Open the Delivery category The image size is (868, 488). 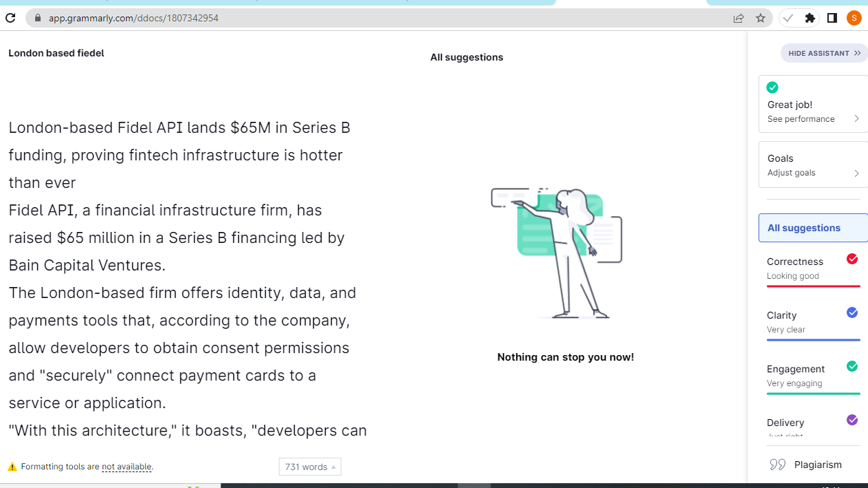[x=813, y=425]
